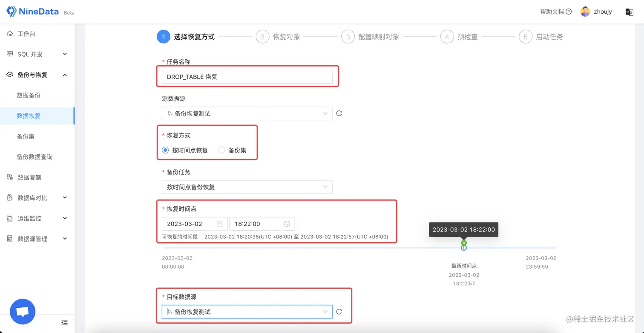Click step 4 预检查
644x333 pixels.
[x=459, y=37]
